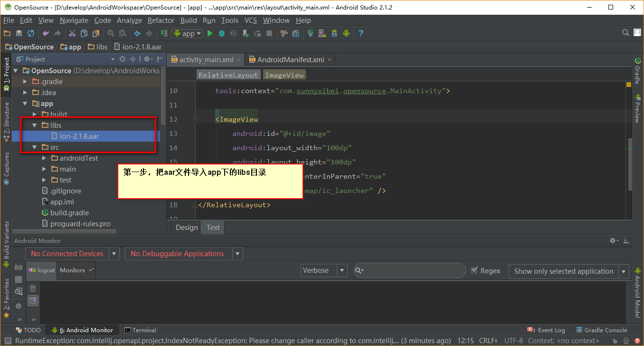644x346 pixels.
Task: Click the Back navigation arrow icon
Action: coord(137,33)
